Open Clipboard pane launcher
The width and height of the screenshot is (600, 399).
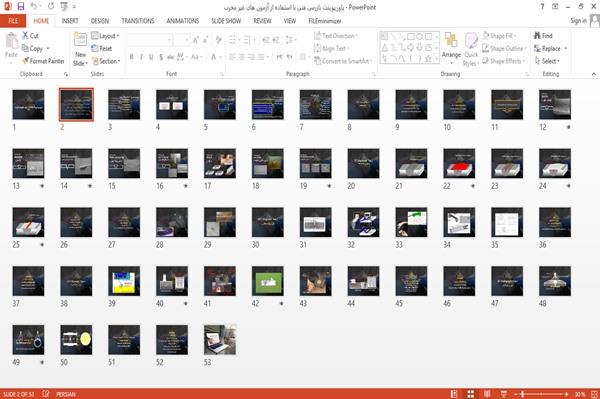tap(66, 74)
